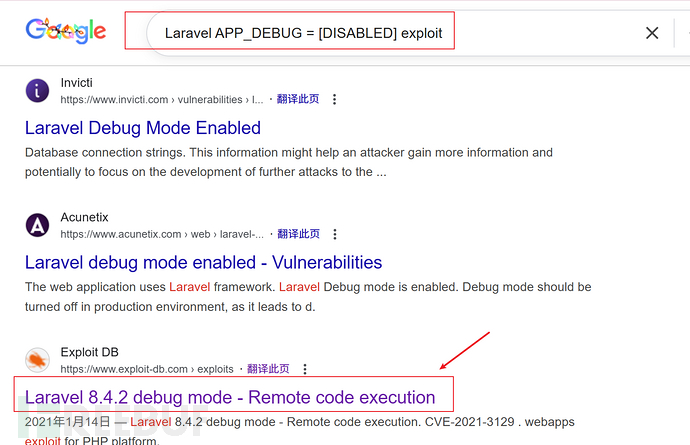The image size is (690, 445).
Task: Open three-dot menu for Exploit DB result
Action: coord(305,369)
